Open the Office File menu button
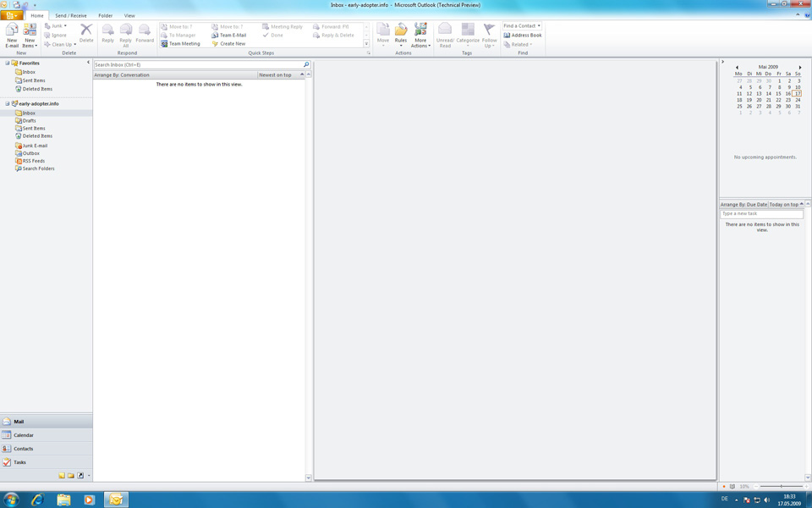 (11, 15)
